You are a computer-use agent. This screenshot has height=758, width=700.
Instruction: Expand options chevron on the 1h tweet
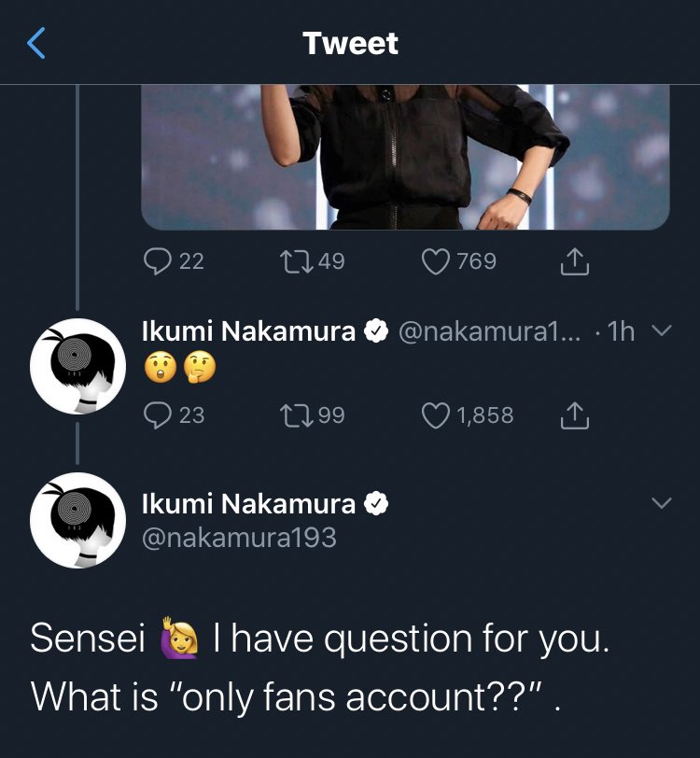(x=661, y=330)
